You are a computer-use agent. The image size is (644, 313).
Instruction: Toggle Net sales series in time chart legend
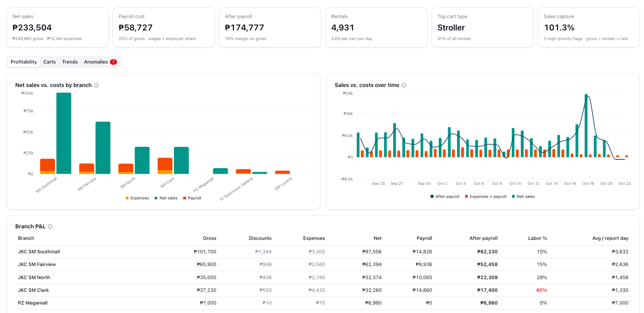click(524, 197)
